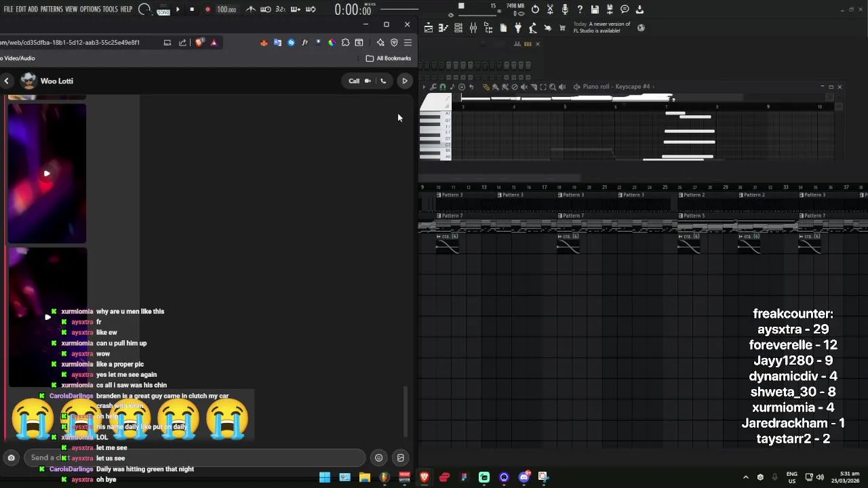
Task: Open the Browser view icon
Action: (x=488, y=28)
